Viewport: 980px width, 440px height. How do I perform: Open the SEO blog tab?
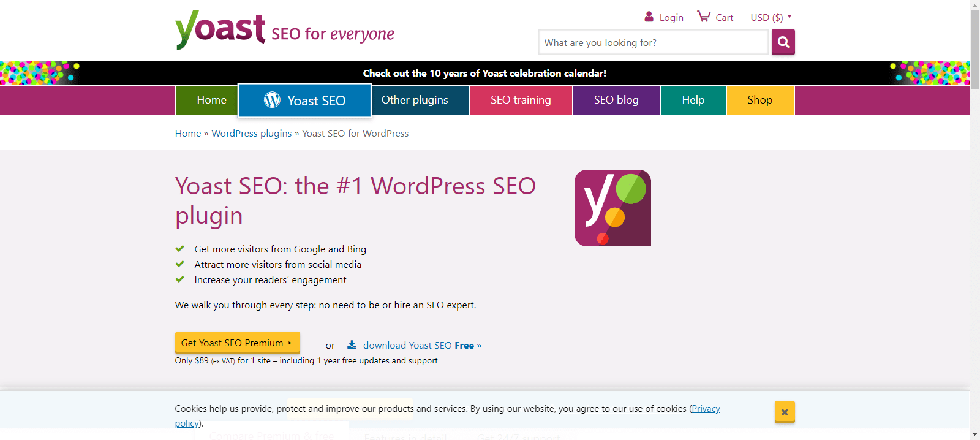(616, 100)
